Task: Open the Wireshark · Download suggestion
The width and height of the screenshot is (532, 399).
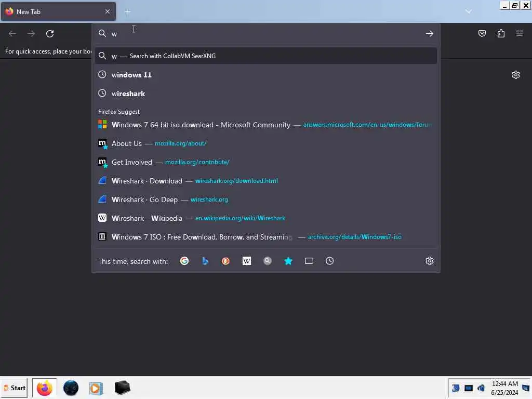Action: pyautogui.click(x=266, y=181)
